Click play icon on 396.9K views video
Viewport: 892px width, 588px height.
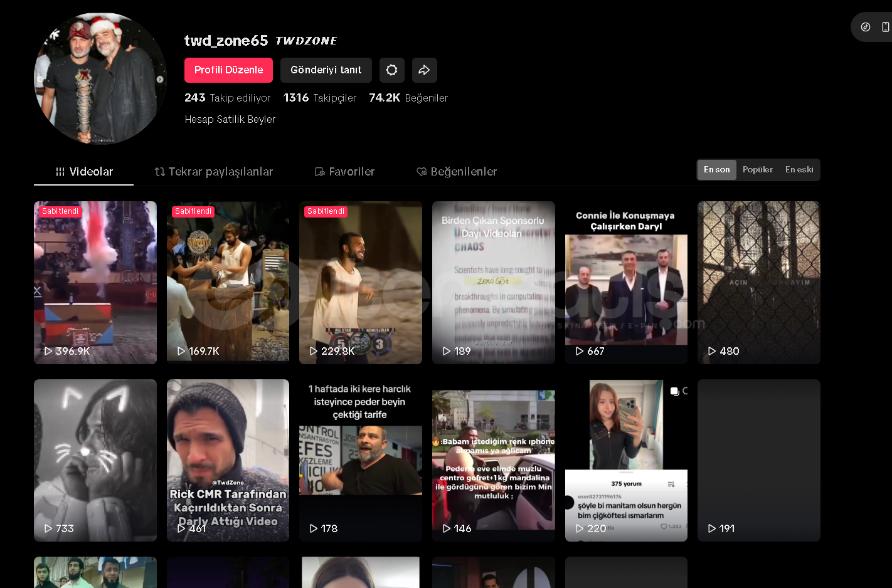(48, 351)
